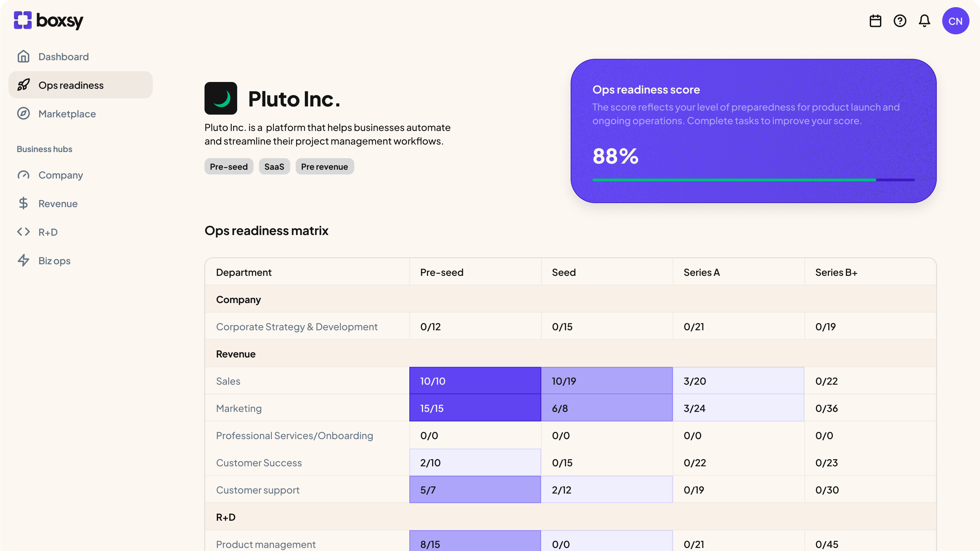
Task: Click the Pluto Inc. company name
Action: [294, 99]
